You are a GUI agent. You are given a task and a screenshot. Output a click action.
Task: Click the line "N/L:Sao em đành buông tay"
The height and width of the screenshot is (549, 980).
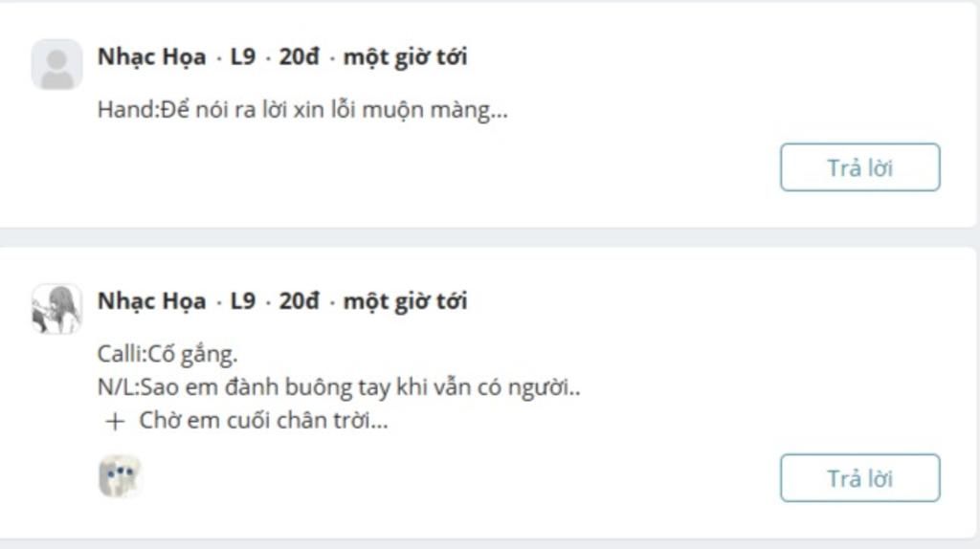[x=339, y=387]
